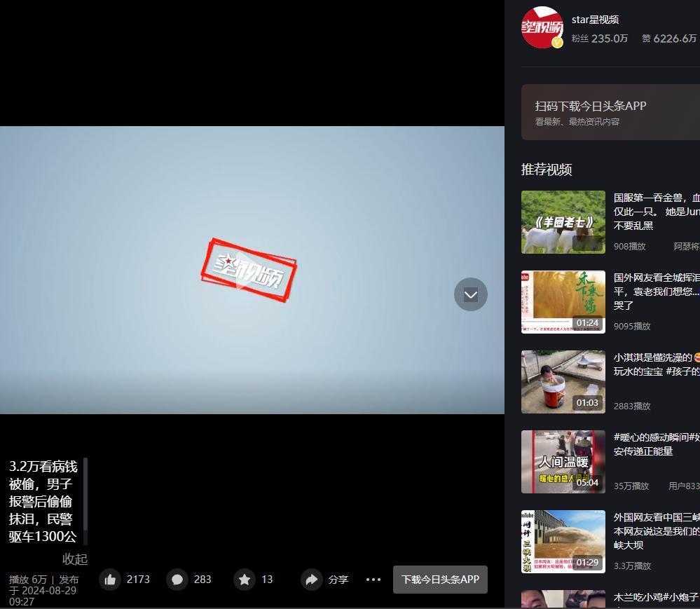Image resolution: width=700 pixels, height=609 pixels.
Task: Collapse description with 收起 link
Action: pos(74,559)
